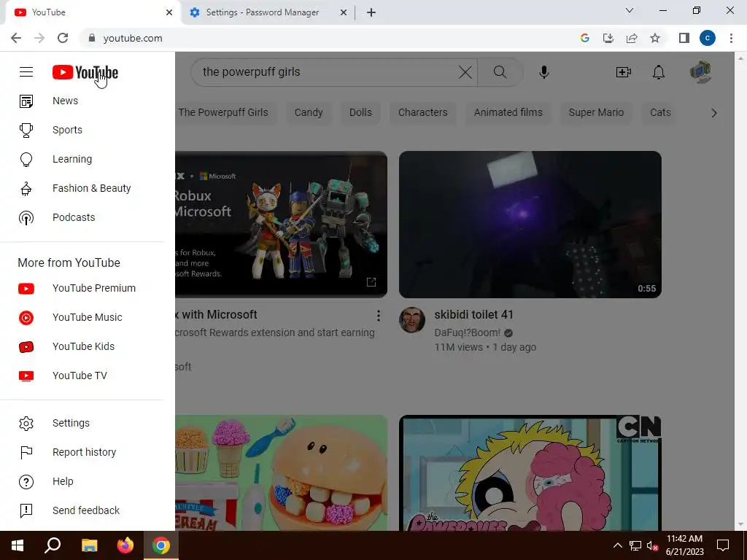Click the DaFuq!?Boom! channel avatar
The image size is (747, 560).
pyautogui.click(x=412, y=319)
